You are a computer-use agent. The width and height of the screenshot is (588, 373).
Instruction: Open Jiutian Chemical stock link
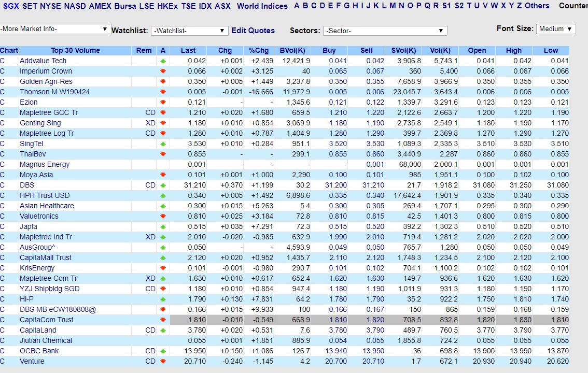pos(46,340)
